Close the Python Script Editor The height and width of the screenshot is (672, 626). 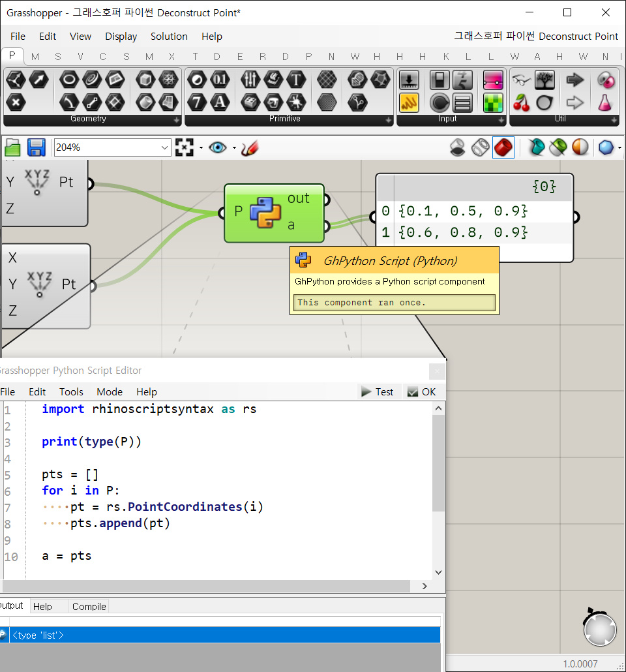437,371
